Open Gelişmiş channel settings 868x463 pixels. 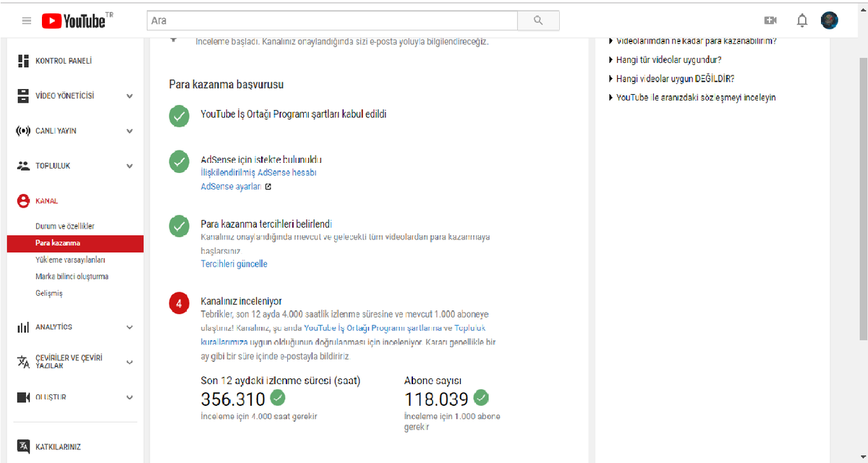49,294
